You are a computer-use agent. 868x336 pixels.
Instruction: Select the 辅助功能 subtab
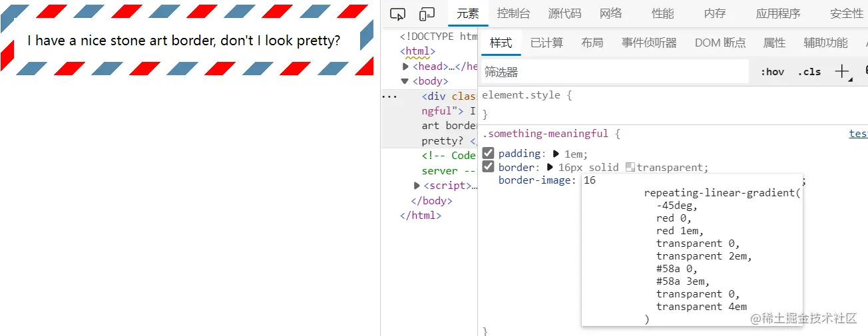[x=825, y=43]
